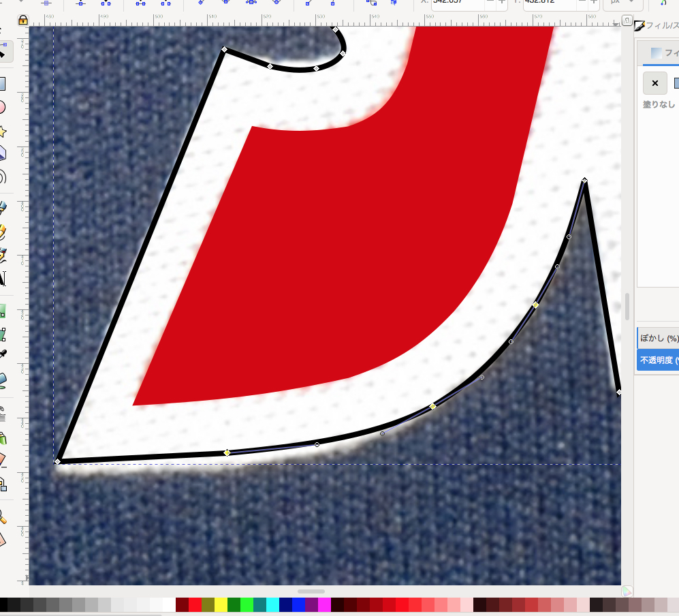Pick the lime green palette swatch

point(247,604)
